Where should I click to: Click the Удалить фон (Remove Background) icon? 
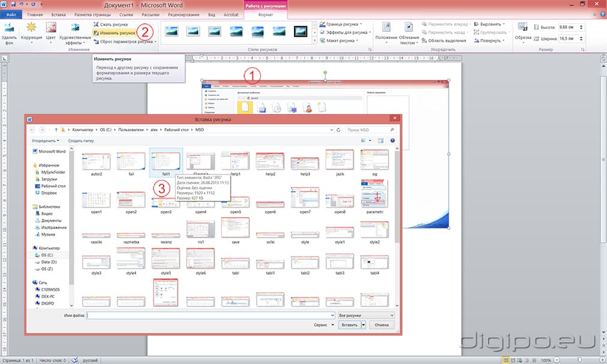8,28
